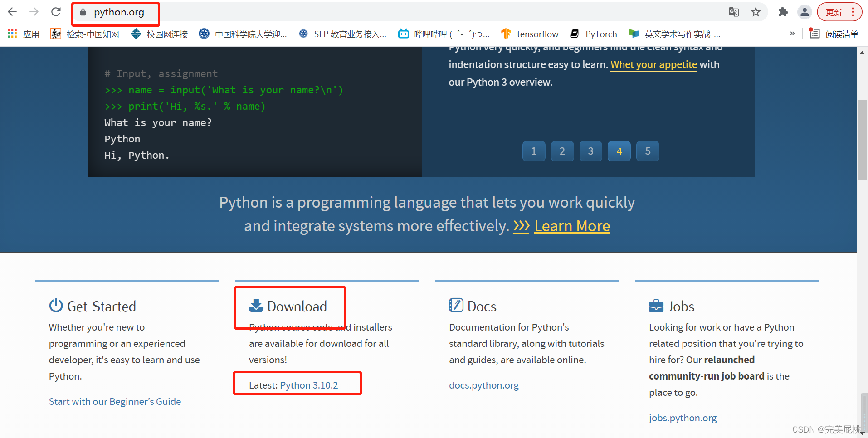Viewport: 868px width, 438px height.
Task: Bookmark the page with the star icon
Action: [x=756, y=12]
